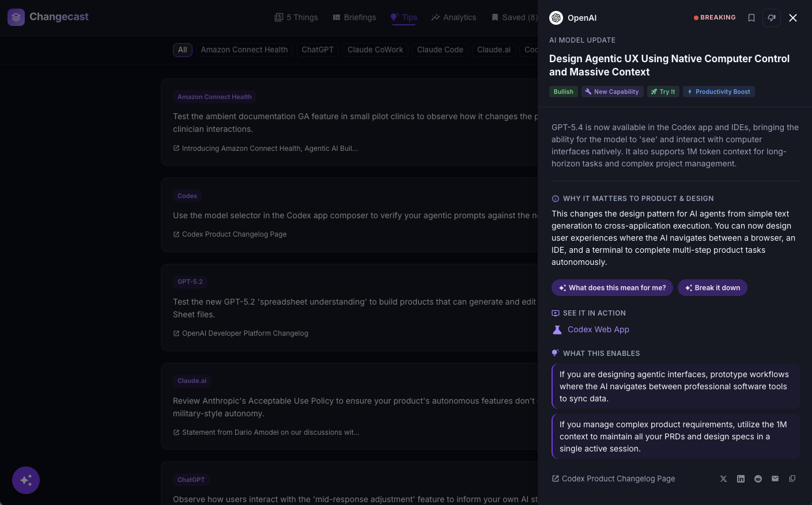This screenshot has width=812, height=505.
Task: Select the All filter
Action: tap(183, 50)
